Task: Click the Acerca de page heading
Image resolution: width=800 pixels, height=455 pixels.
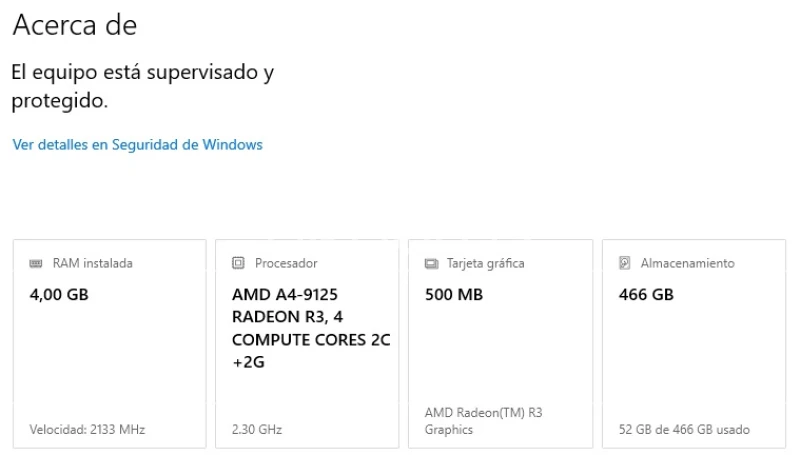Action: [x=74, y=25]
